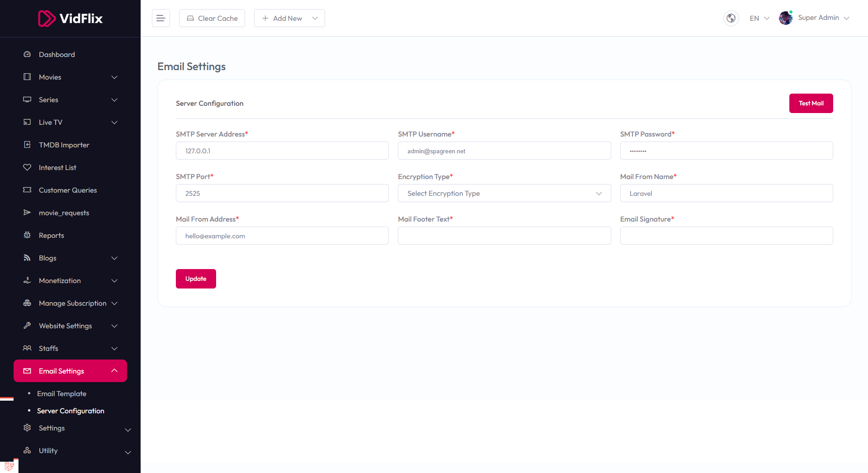
Task: Open the Reports bug icon item
Action: point(51,235)
